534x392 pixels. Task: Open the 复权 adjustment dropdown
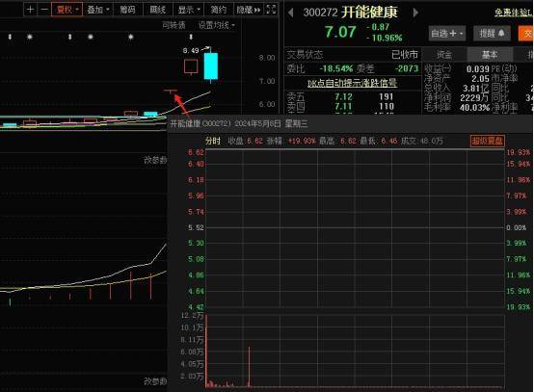[x=67, y=10]
